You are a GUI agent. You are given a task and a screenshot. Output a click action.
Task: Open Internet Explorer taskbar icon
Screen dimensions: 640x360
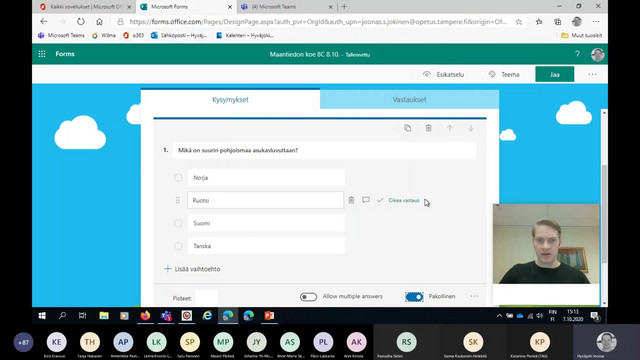(207, 316)
